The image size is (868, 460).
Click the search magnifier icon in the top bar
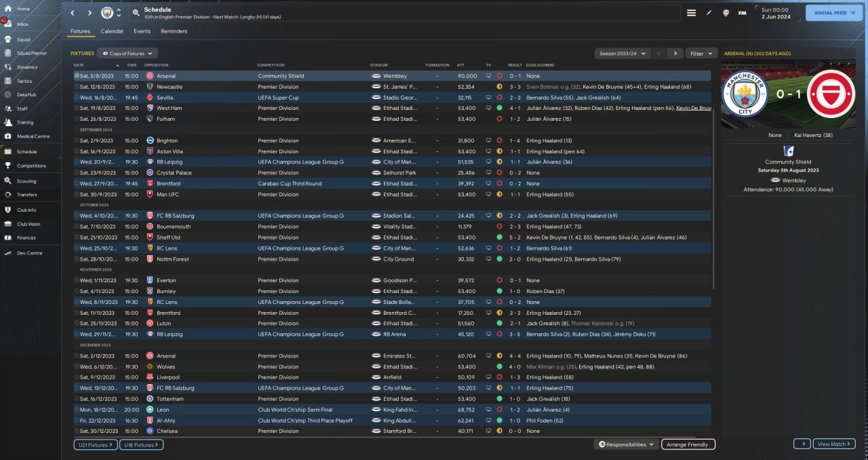(x=136, y=13)
